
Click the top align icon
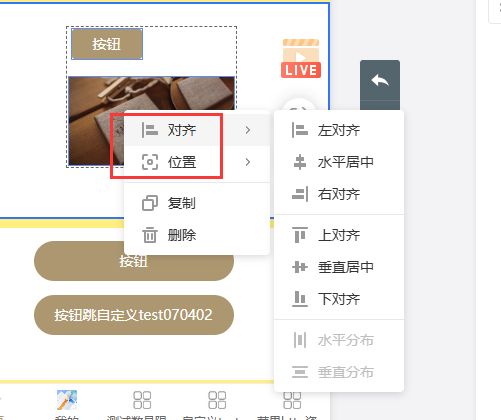pos(299,235)
